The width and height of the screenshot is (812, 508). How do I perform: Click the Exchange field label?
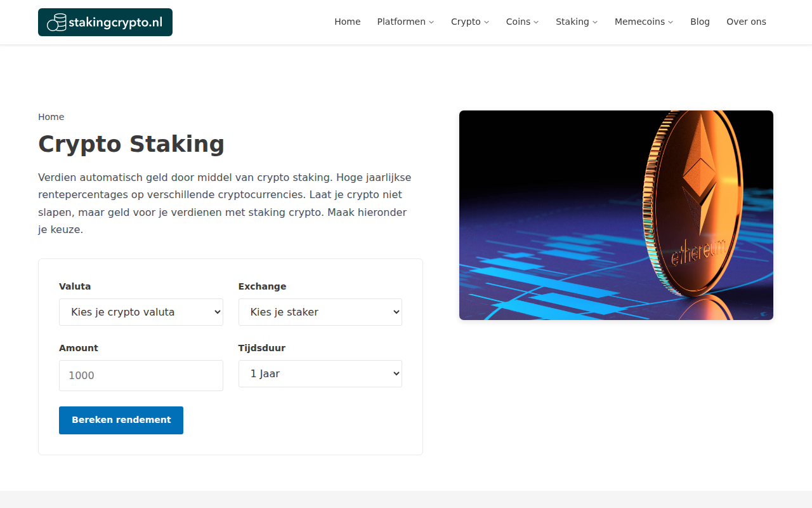point(263,286)
